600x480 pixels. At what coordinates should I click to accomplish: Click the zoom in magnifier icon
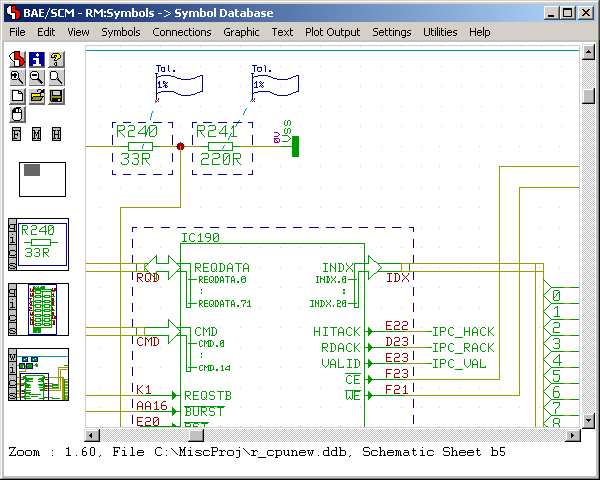tap(17, 77)
